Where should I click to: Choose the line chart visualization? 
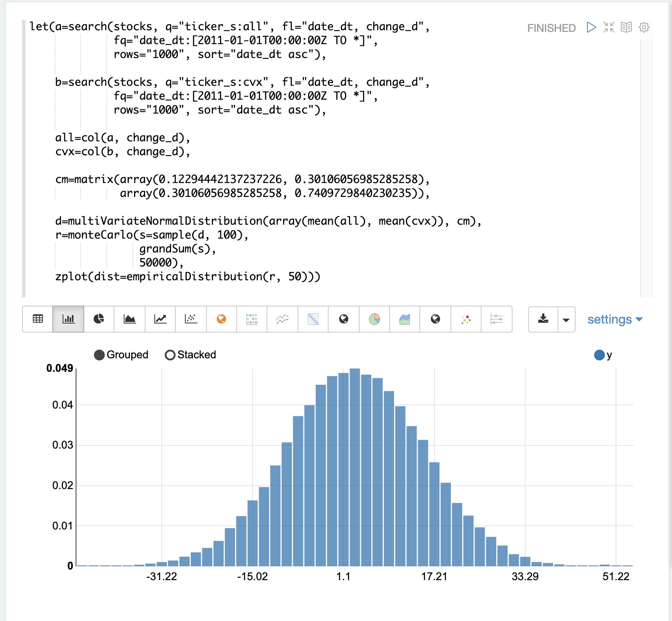160,319
